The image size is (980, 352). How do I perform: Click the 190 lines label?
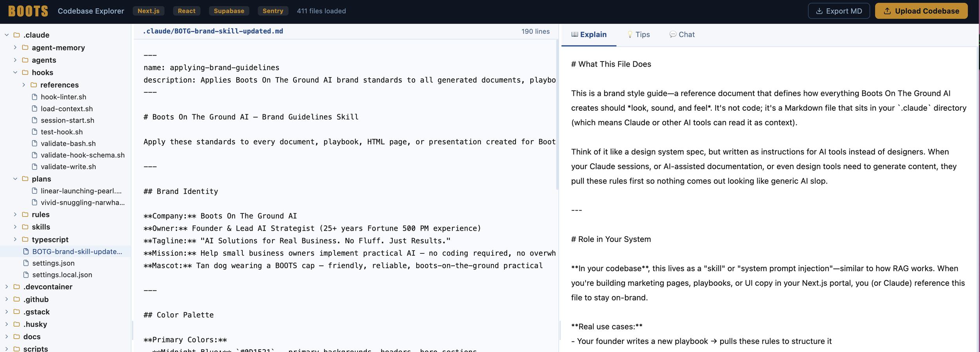pyautogui.click(x=535, y=31)
